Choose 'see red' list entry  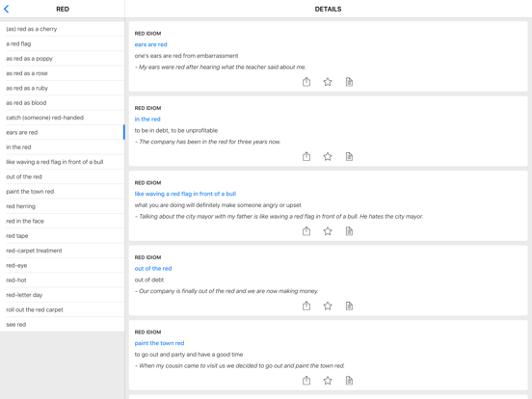[x=63, y=325]
